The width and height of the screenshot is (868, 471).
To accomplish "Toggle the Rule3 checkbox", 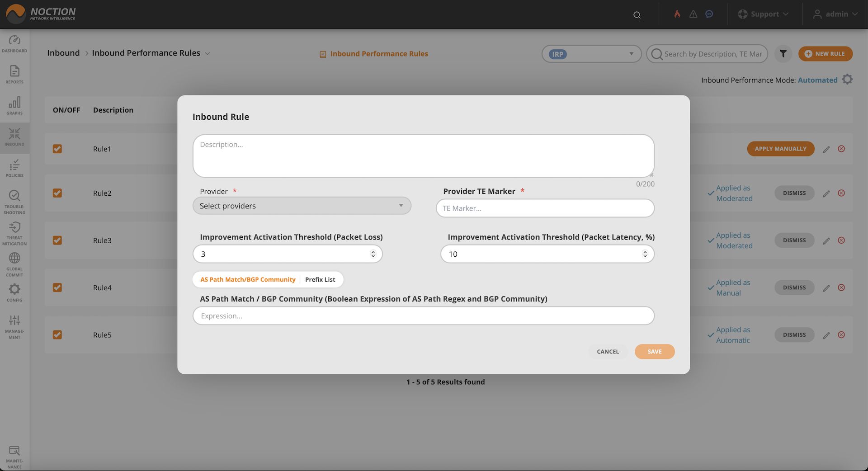I will pyautogui.click(x=57, y=240).
